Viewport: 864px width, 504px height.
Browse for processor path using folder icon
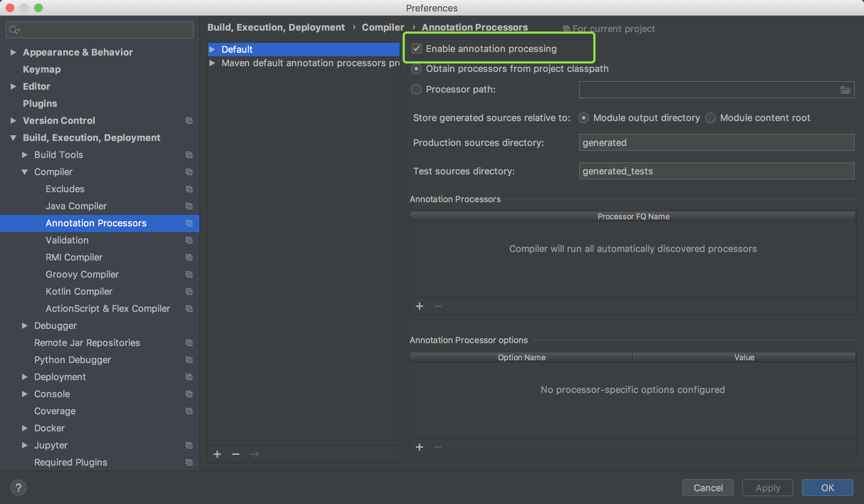click(845, 90)
